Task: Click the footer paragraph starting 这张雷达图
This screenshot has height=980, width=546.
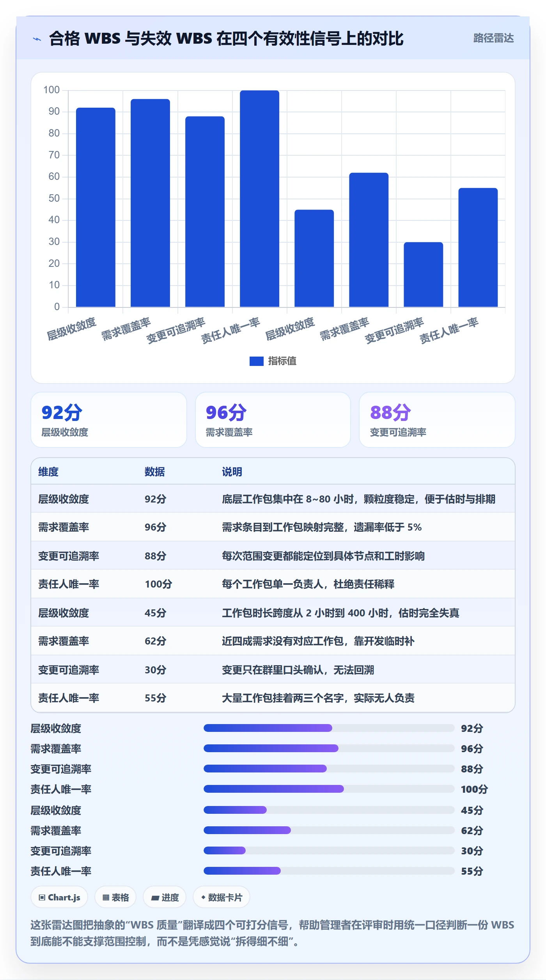Action: click(x=272, y=933)
